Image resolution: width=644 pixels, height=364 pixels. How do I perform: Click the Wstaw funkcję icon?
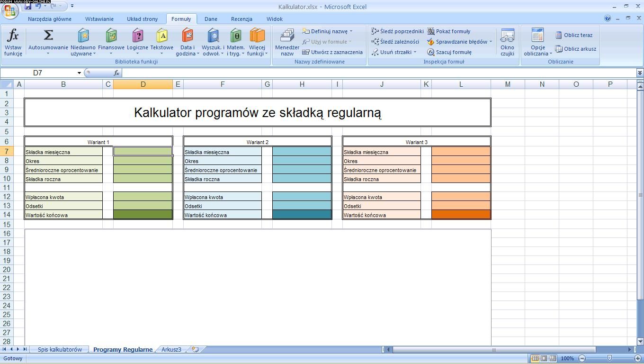[13, 42]
